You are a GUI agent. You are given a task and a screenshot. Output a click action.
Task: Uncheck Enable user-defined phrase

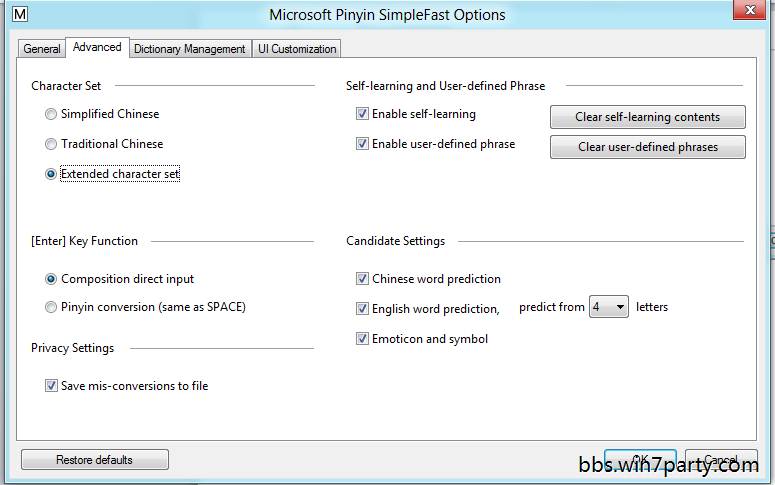pyautogui.click(x=362, y=144)
